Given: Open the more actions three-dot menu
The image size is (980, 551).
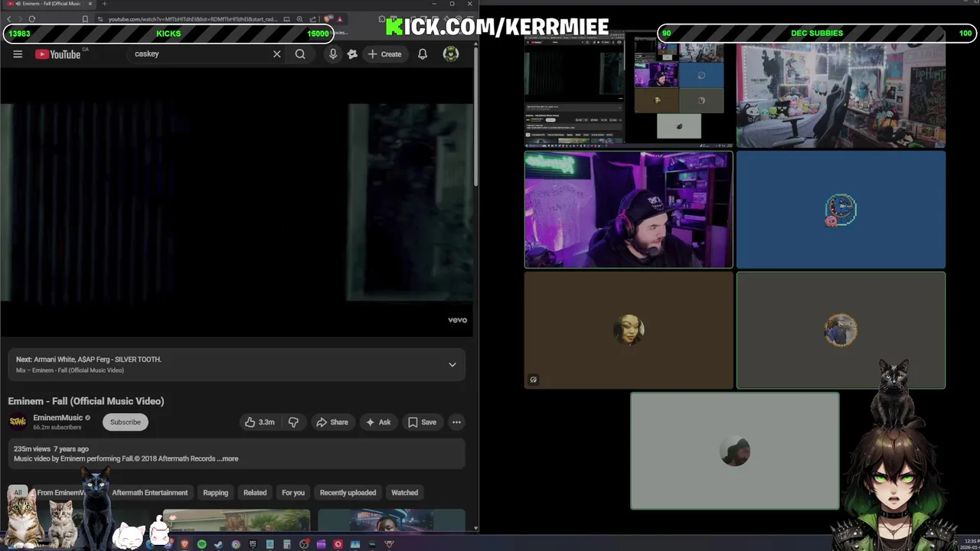Looking at the screenshot, I should tap(456, 422).
